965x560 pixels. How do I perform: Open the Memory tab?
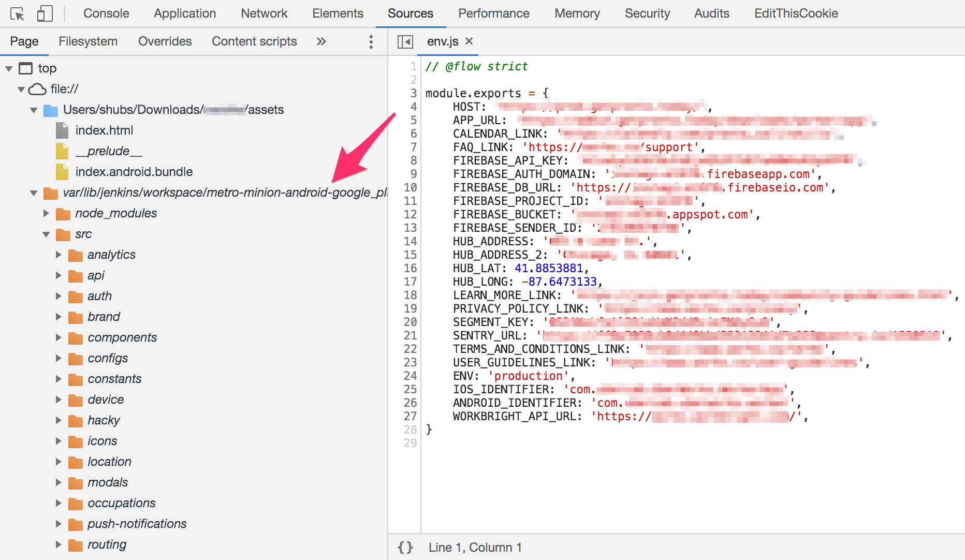[577, 13]
